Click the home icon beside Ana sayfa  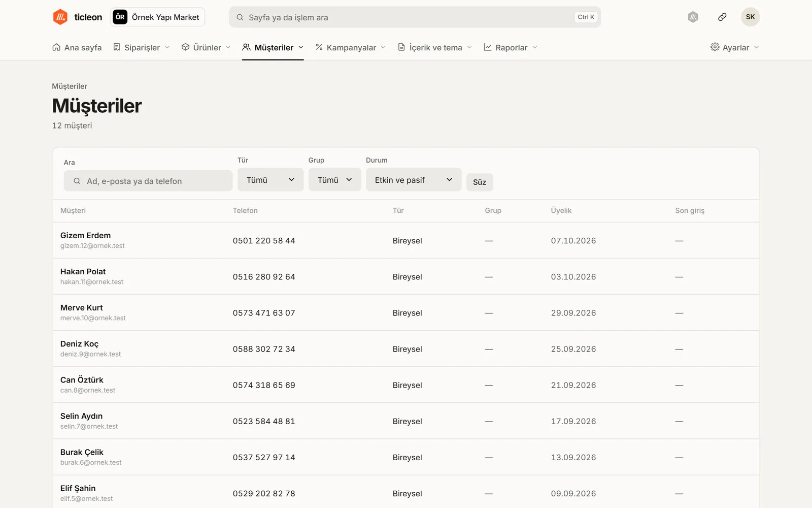pyautogui.click(x=56, y=47)
